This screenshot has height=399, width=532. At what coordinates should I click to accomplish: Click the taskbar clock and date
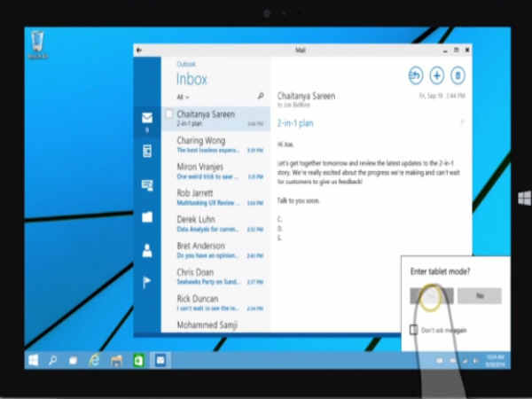[x=492, y=360]
